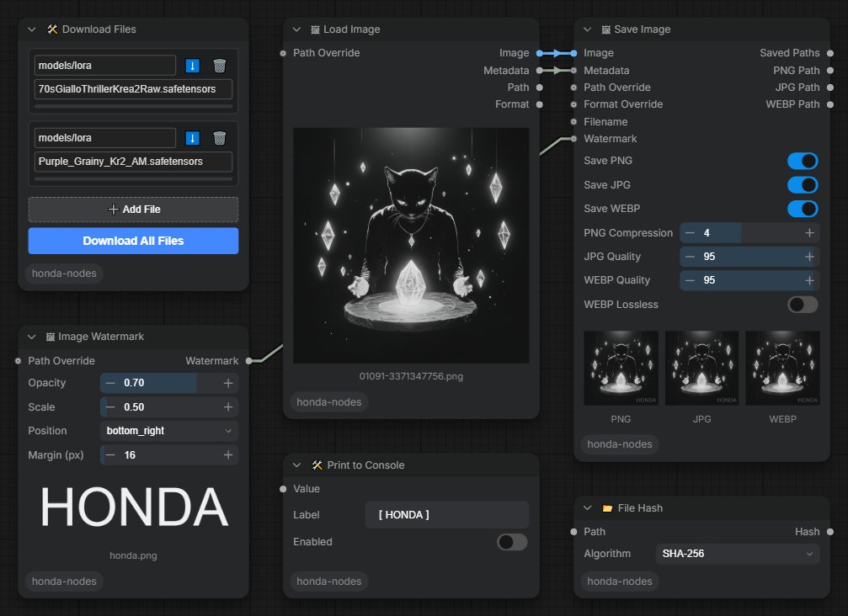848x616 pixels.
Task: Click Save Image's WEBP Path output socket
Action: coord(830,104)
